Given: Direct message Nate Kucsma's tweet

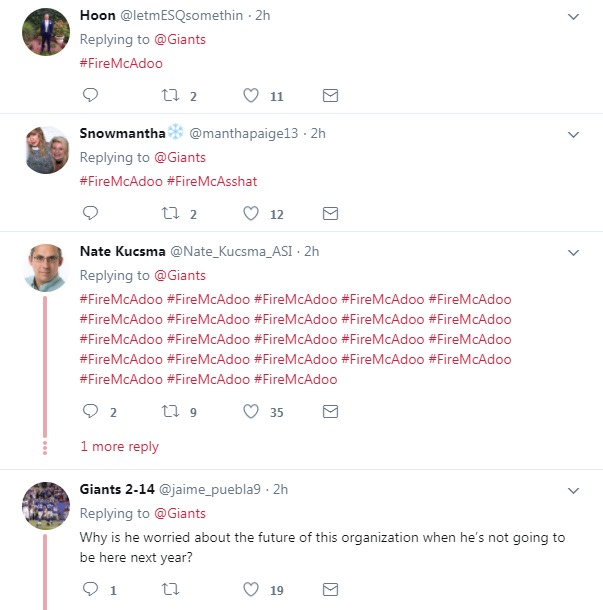Looking at the screenshot, I should click(x=330, y=411).
